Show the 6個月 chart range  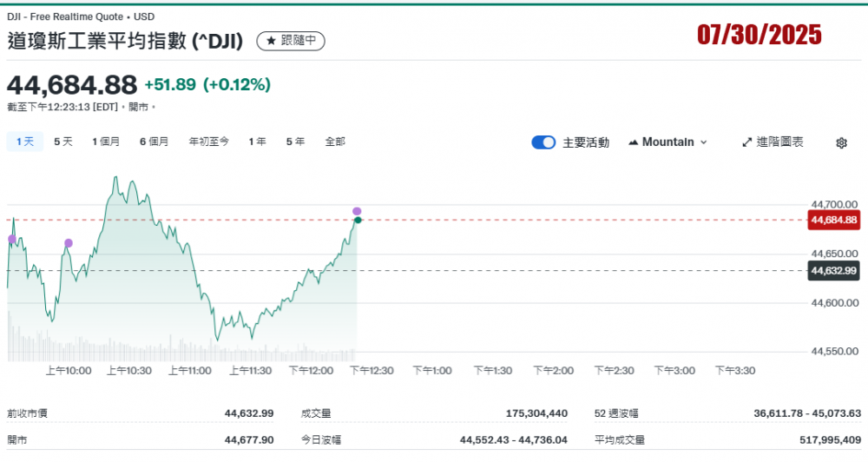pyautogui.click(x=154, y=142)
